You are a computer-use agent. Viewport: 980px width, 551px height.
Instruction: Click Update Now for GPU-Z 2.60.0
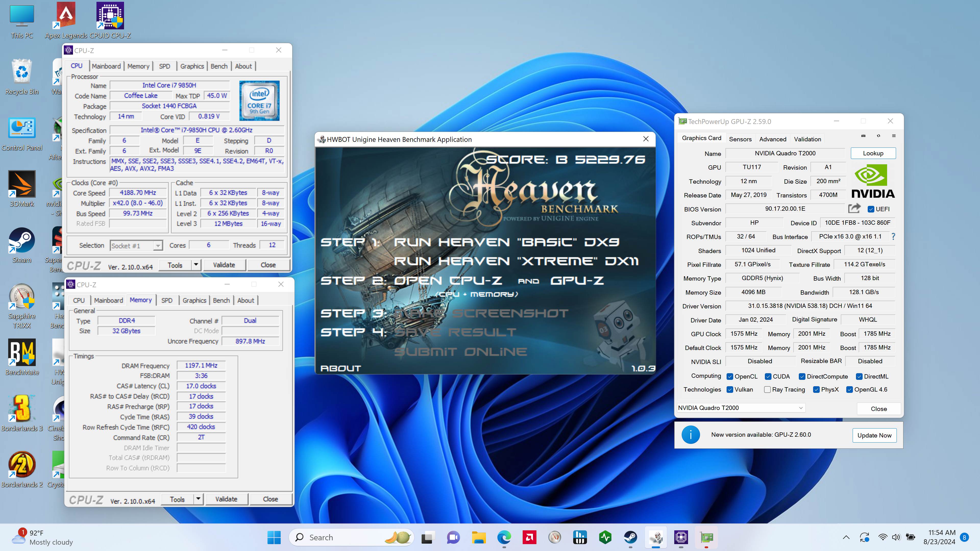874,435
